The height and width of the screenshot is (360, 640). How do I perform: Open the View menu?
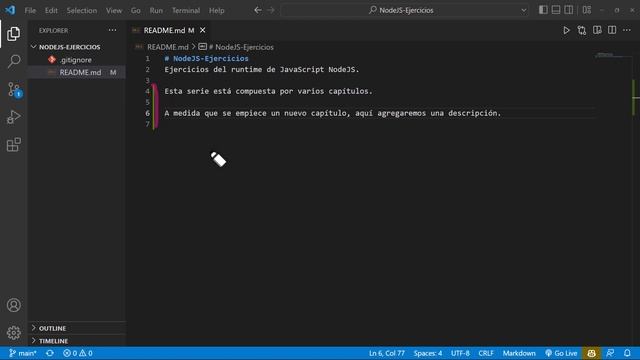click(x=114, y=10)
